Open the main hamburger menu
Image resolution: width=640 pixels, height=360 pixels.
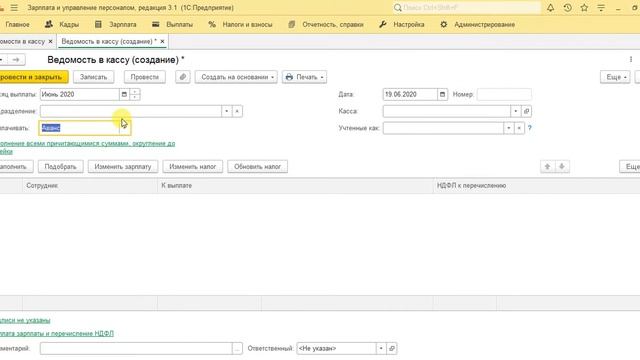click(x=14, y=8)
